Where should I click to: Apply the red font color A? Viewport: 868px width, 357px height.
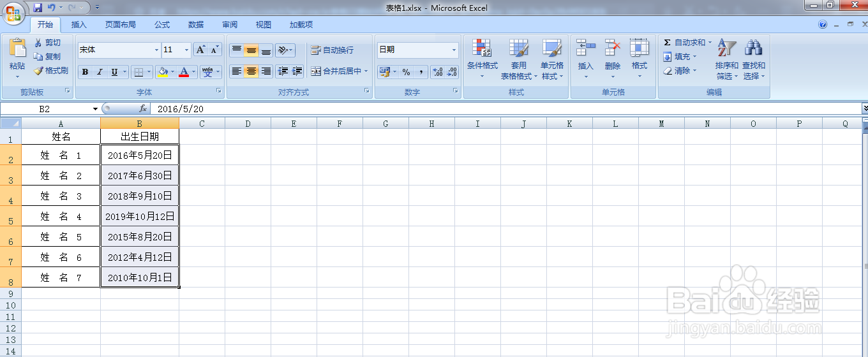tap(184, 72)
